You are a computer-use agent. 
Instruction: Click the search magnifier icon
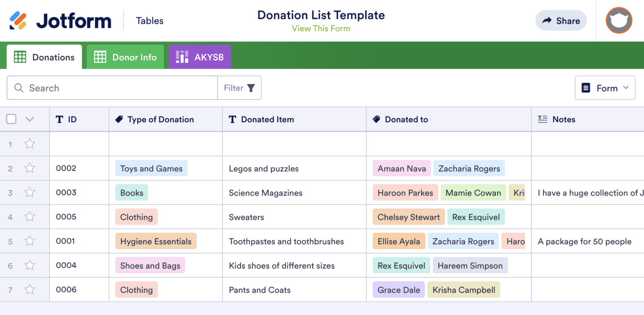point(18,88)
